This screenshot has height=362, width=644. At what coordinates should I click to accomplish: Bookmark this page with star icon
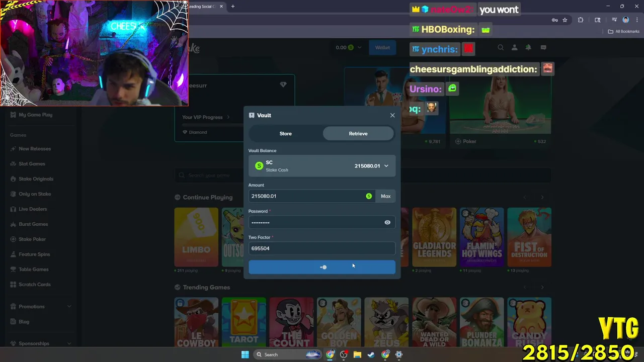click(565, 20)
